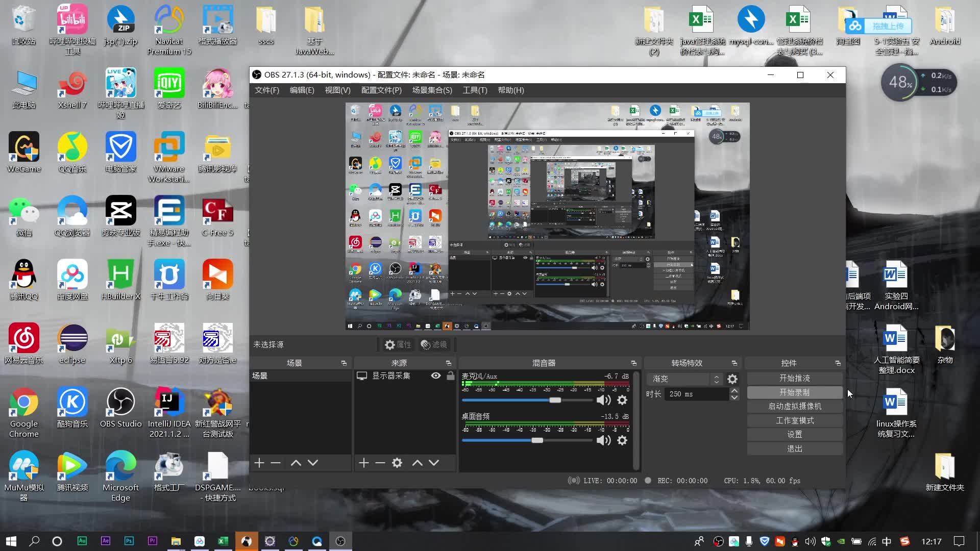Open OBS 设置 button
Viewport: 980px width, 551px height.
[795, 434]
